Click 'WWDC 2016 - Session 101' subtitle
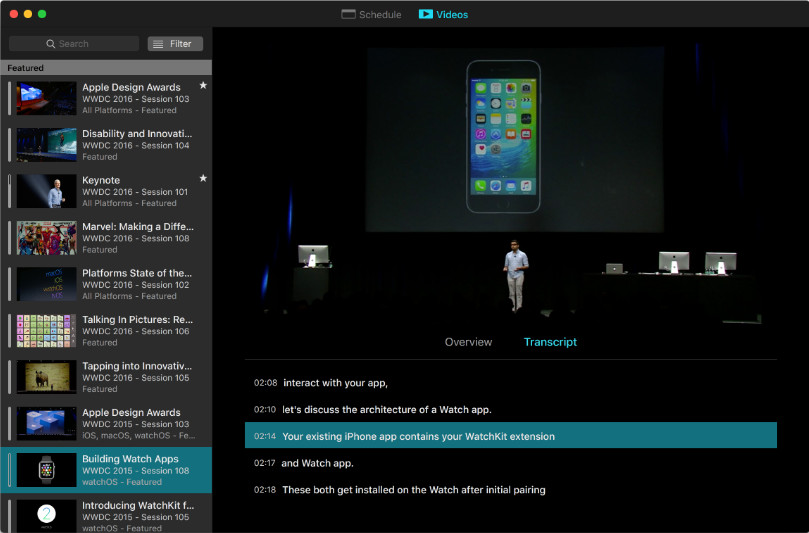Viewport: 809px width, 533px height. click(x=135, y=192)
